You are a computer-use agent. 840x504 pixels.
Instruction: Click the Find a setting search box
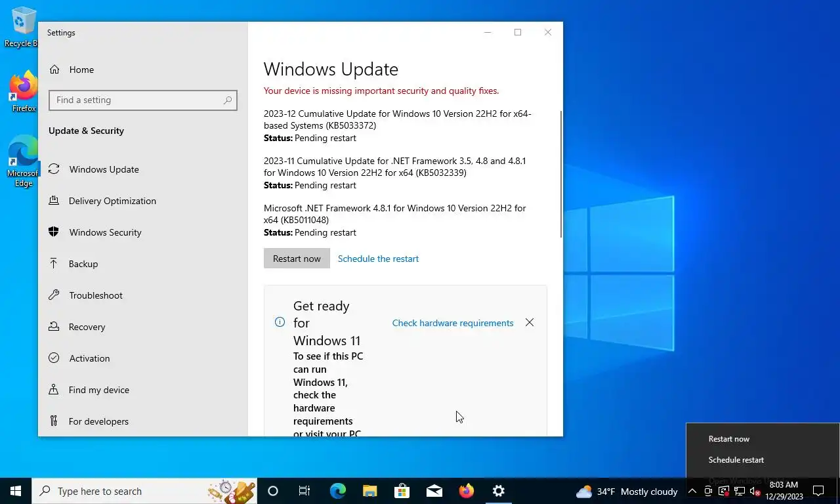click(142, 100)
